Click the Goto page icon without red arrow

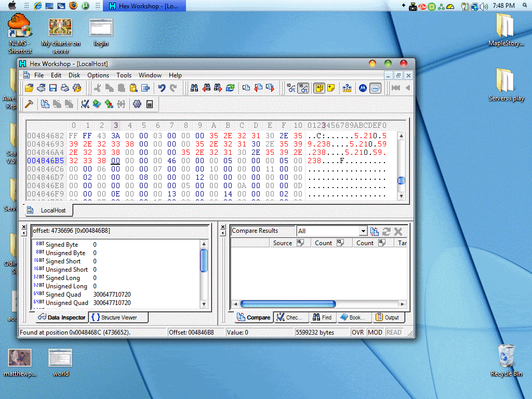pos(246,88)
